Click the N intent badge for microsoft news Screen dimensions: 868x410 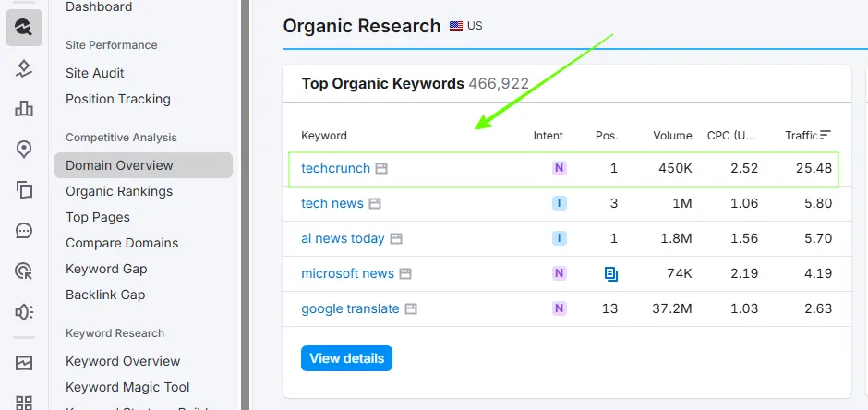coord(559,273)
